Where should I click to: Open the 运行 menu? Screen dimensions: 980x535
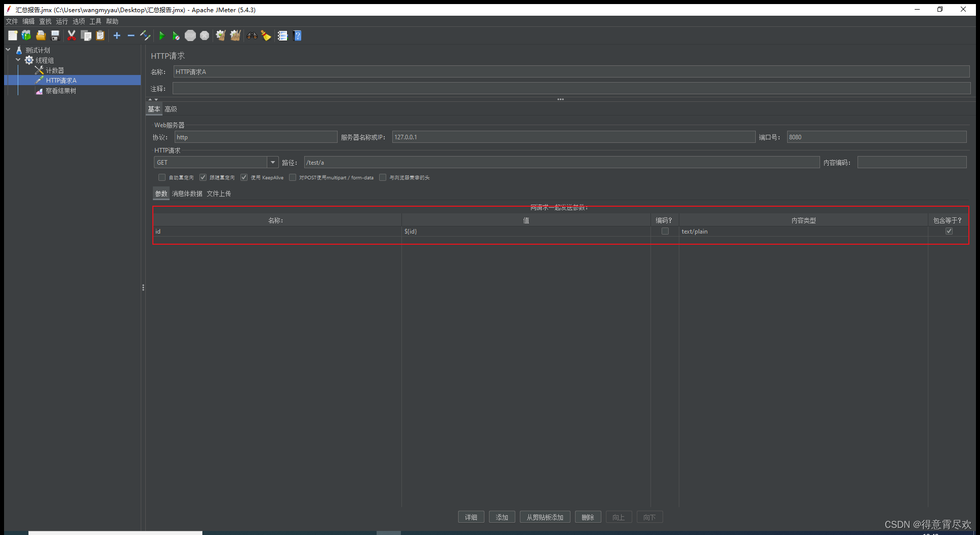click(62, 21)
